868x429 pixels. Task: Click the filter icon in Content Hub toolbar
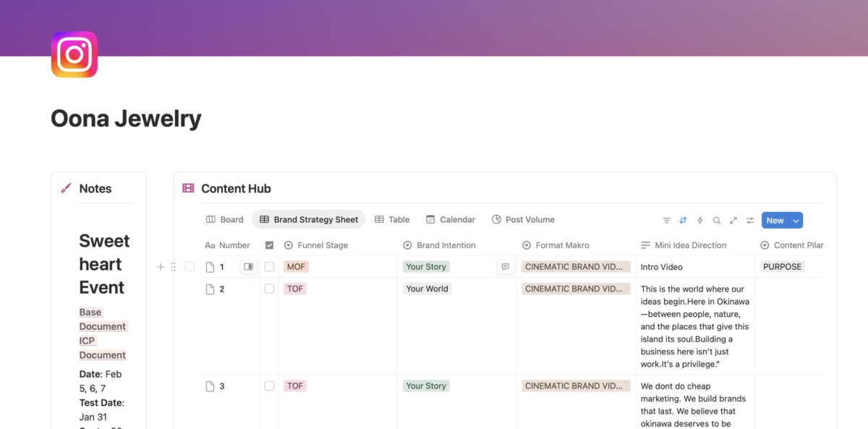[x=666, y=221]
